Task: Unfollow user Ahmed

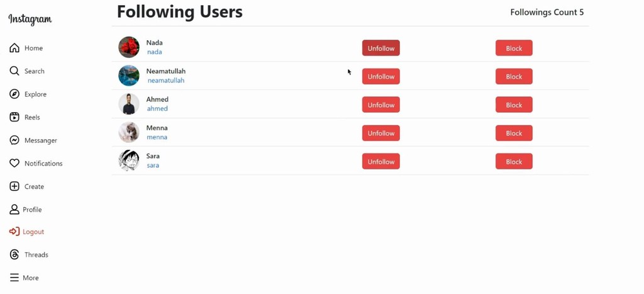Action: point(380,105)
